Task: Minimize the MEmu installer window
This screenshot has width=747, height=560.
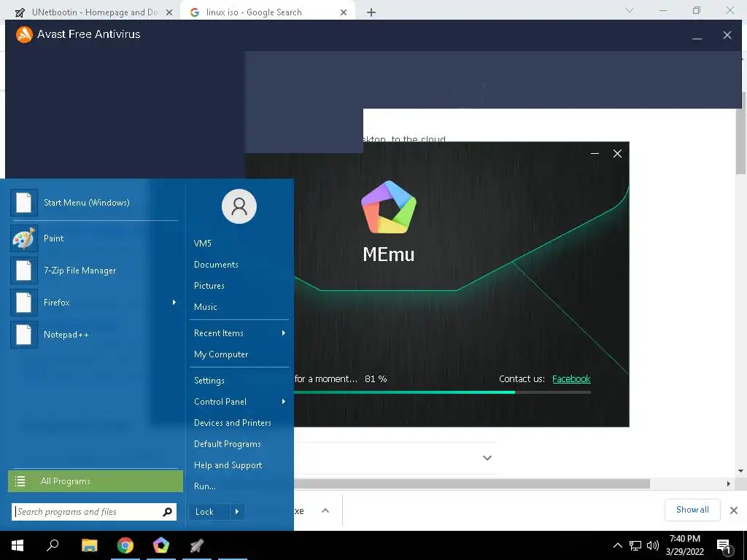Action: pyautogui.click(x=595, y=153)
